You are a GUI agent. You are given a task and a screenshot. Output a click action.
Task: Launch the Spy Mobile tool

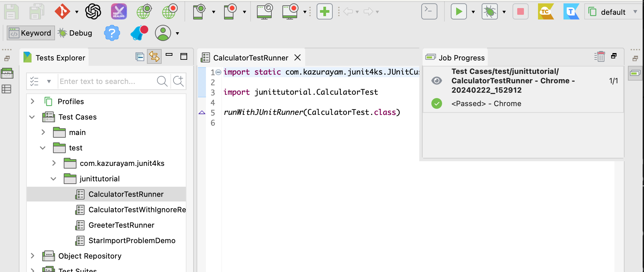click(x=199, y=12)
